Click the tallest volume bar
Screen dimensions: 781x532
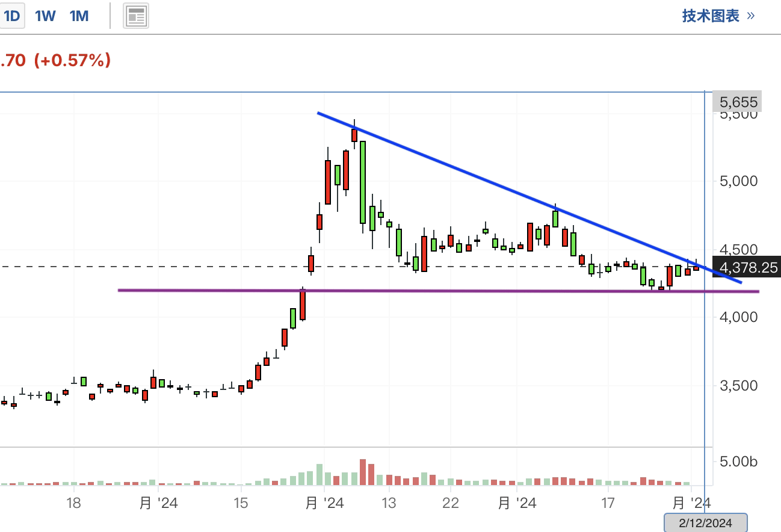pos(363,472)
